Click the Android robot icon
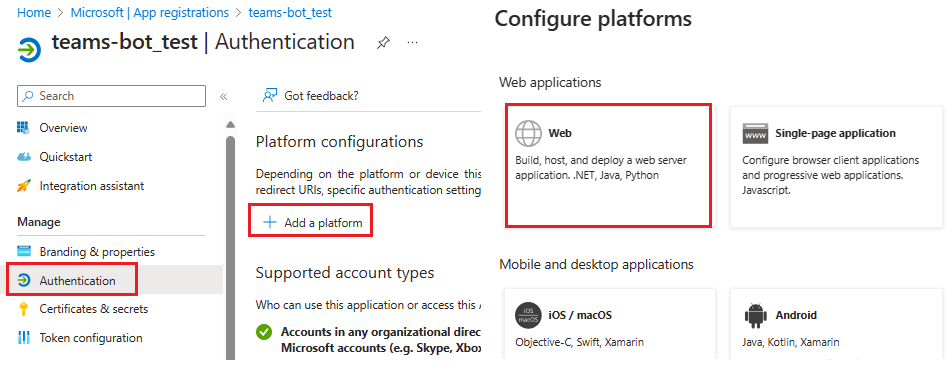952x375 pixels. [755, 315]
